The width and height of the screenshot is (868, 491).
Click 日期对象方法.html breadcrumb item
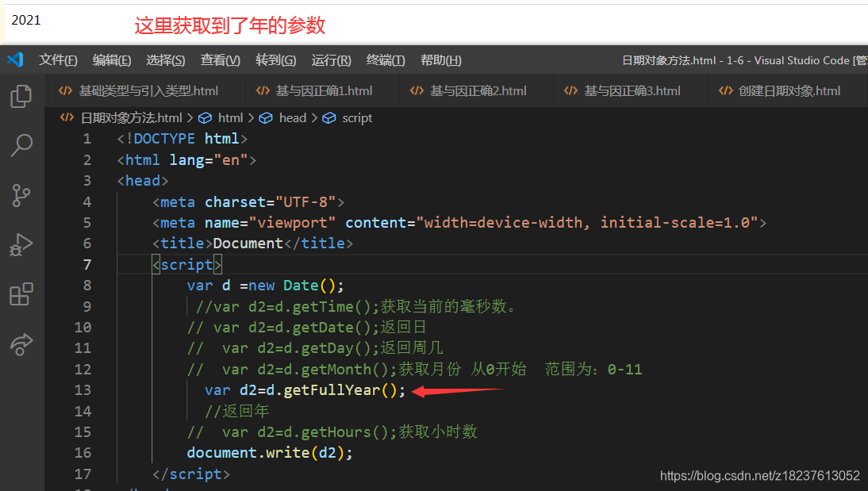pos(121,118)
